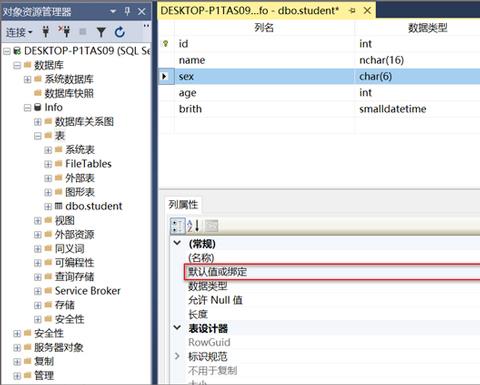Viewport: 480px width, 385px height.
Task: Select the age column name cell
Action: [x=264, y=93]
